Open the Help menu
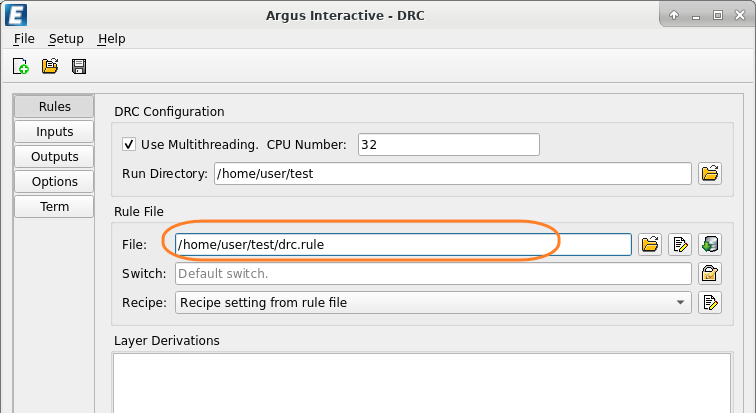 pos(112,38)
